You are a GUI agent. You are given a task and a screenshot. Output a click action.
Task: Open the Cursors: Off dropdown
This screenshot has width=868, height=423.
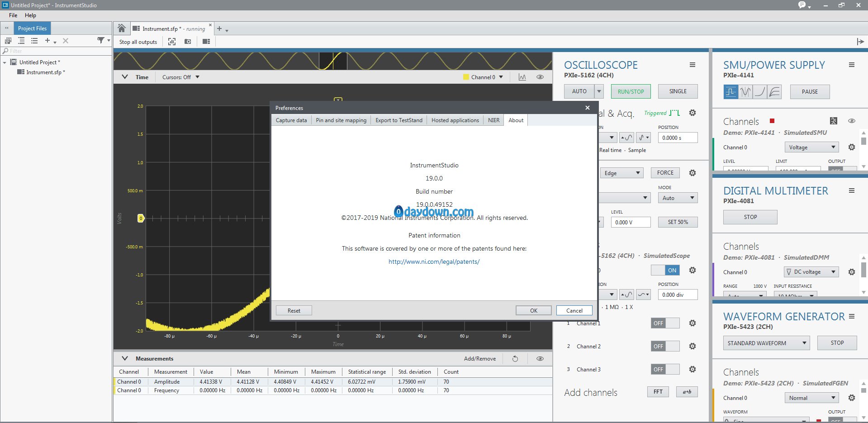pos(181,77)
